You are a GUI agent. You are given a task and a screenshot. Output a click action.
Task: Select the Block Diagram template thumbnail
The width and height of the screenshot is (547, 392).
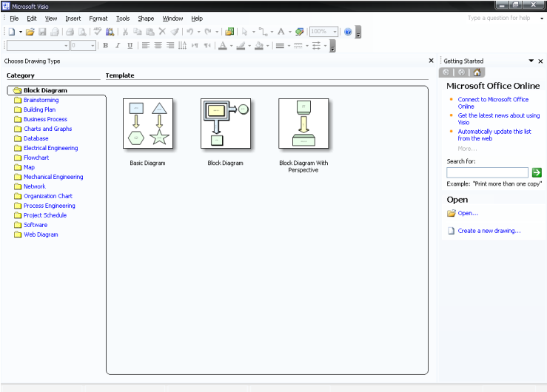[x=226, y=124]
